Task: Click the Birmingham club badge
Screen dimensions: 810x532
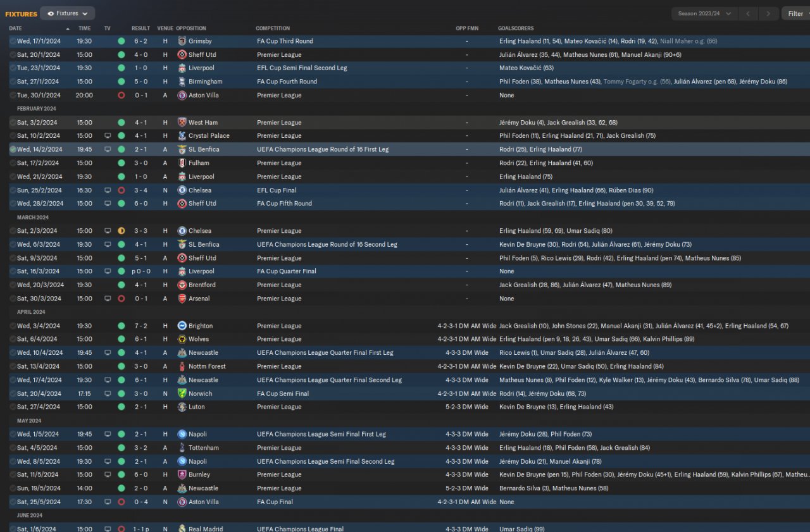Action: pyautogui.click(x=182, y=82)
